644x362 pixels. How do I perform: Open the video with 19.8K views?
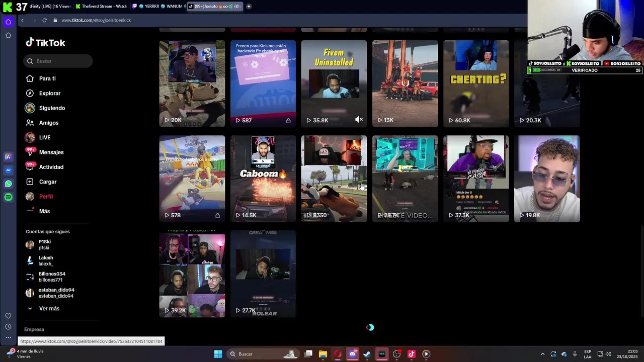(547, 178)
